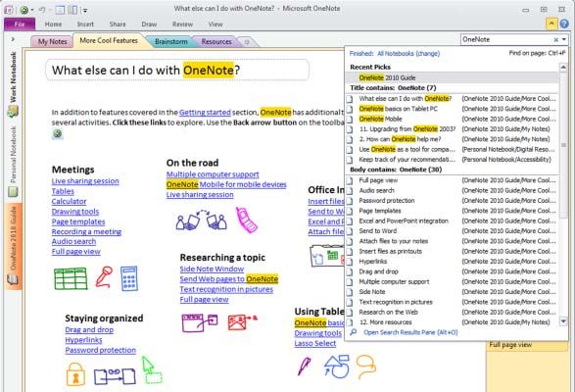Click the orange padlock drawing

click(75, 374)
